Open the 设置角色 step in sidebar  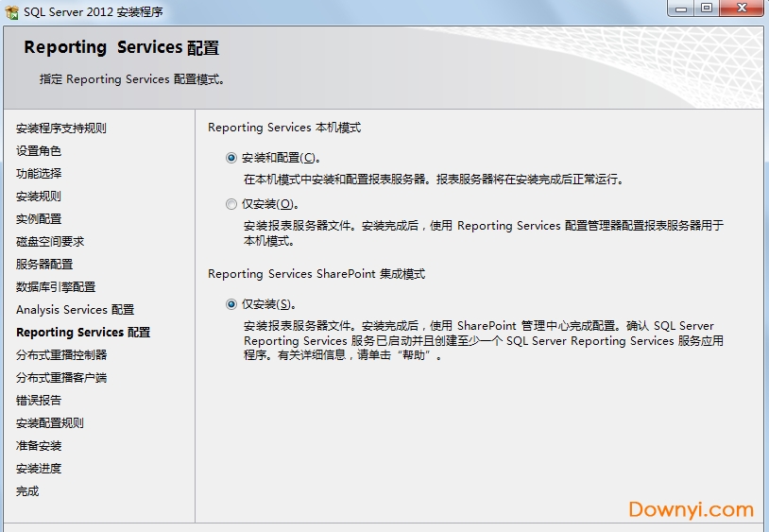[39, 151]
